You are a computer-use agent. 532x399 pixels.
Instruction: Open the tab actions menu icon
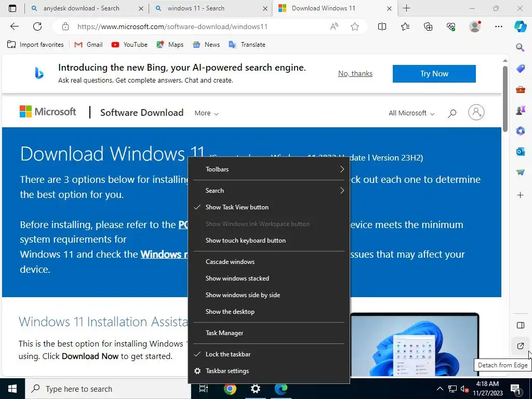(x=12, y=8)
